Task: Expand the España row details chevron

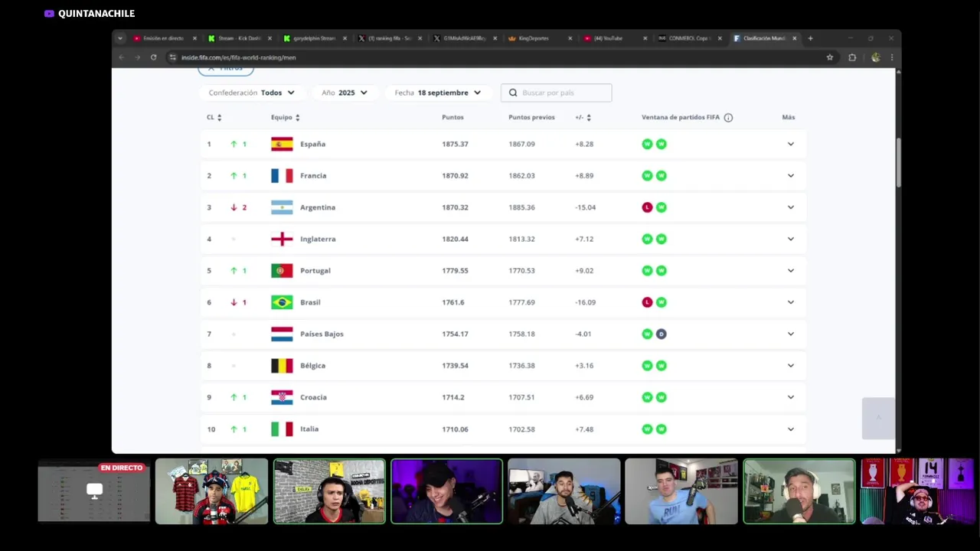Action: point(791,144)
